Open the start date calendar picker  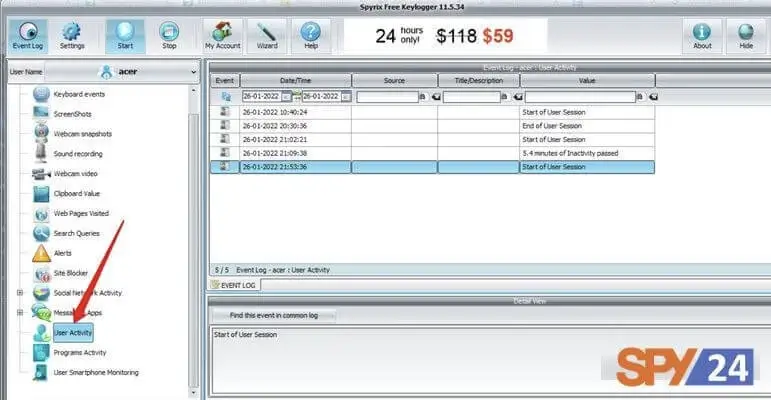(286, 97)
